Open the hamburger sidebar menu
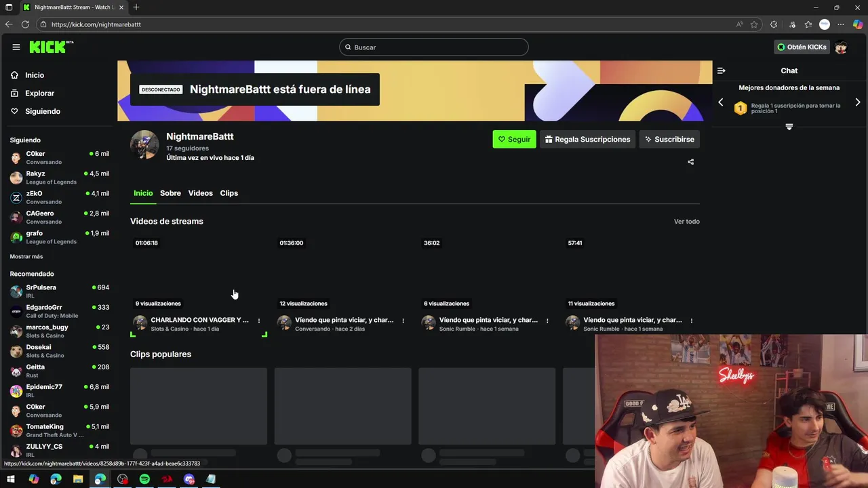Image resolution: width=868 pixels, height=488 pixels. click(x=16, y=47)
